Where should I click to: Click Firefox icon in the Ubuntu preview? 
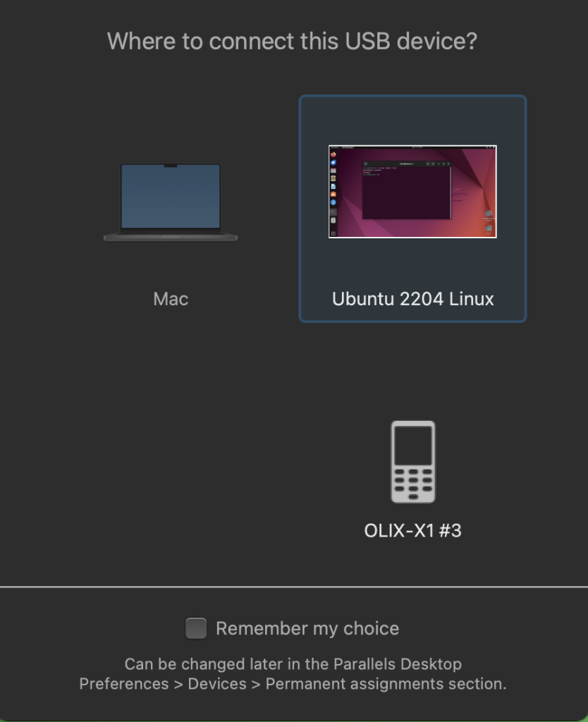[x=333, y=154]
